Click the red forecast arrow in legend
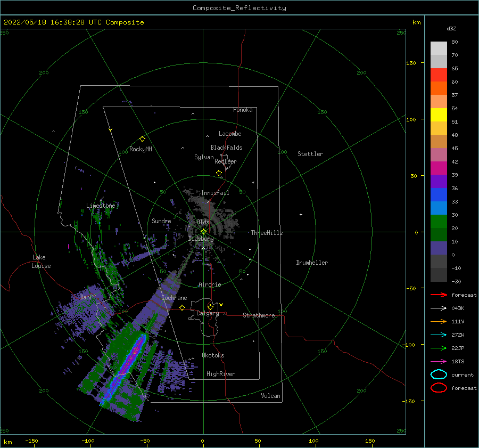 439,295
